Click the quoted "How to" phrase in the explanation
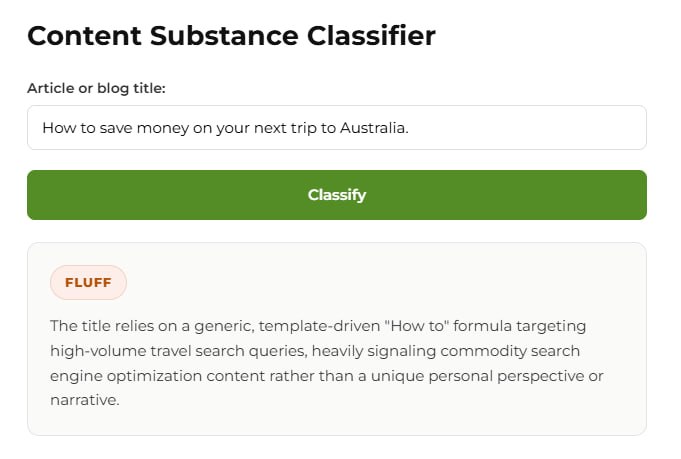 pos(417,326)
